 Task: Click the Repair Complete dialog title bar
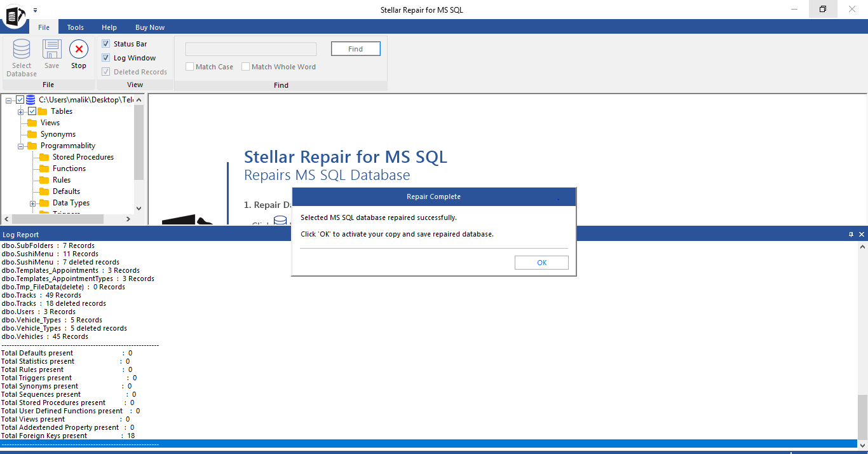pos(434,196)
